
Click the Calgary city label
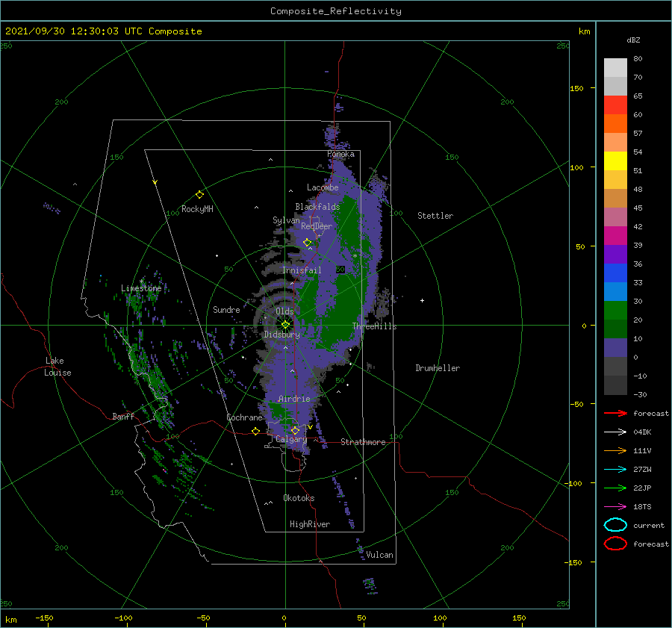point(291,439)
